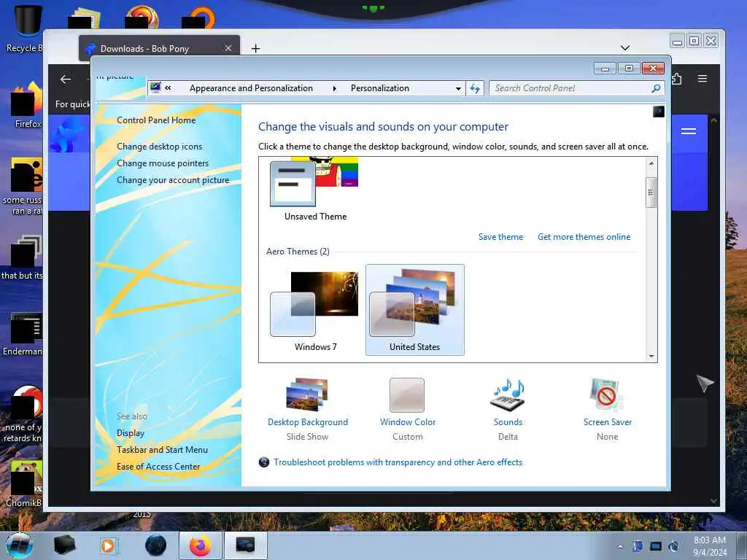The height and width of the screenshot is (560, 747).
Task: Switch to Firefox on the taskbar
Action: [200, 545]
